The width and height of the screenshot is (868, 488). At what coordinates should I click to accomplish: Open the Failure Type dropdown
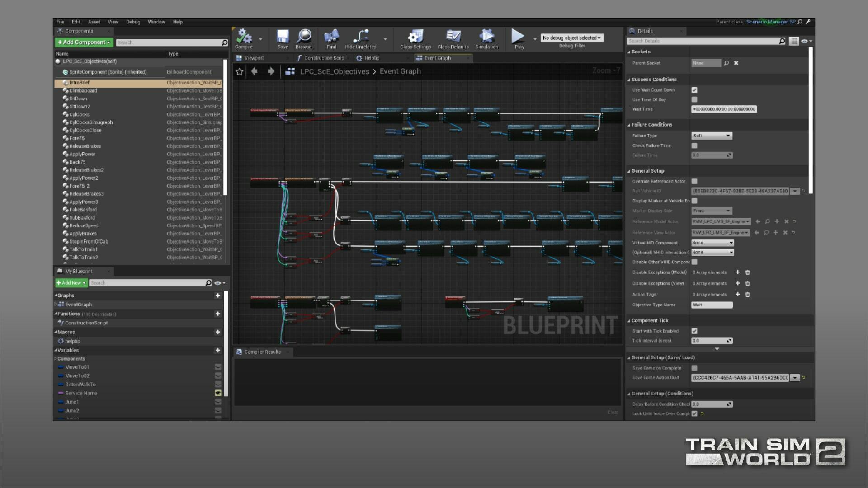(x=712, y=136)
